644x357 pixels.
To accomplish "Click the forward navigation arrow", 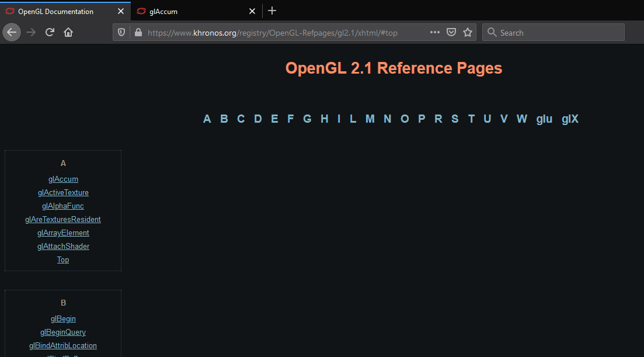I will click(x=31, y=32).
